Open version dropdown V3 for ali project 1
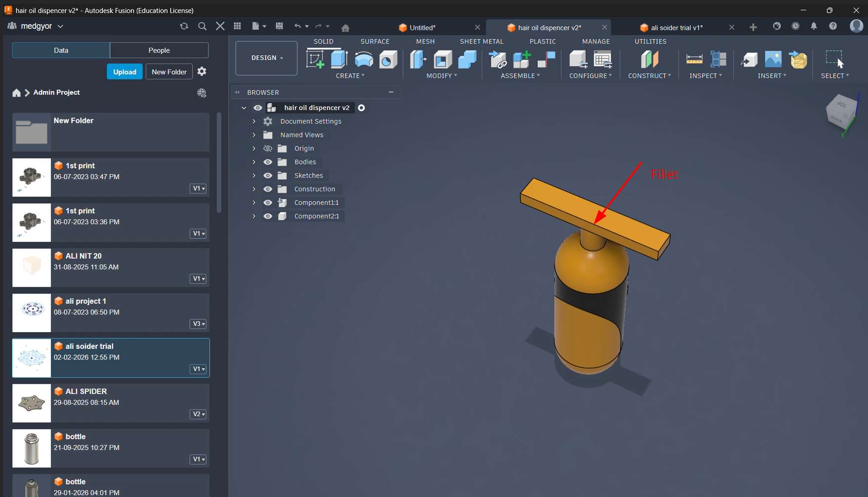 click(x=199, y=324)
